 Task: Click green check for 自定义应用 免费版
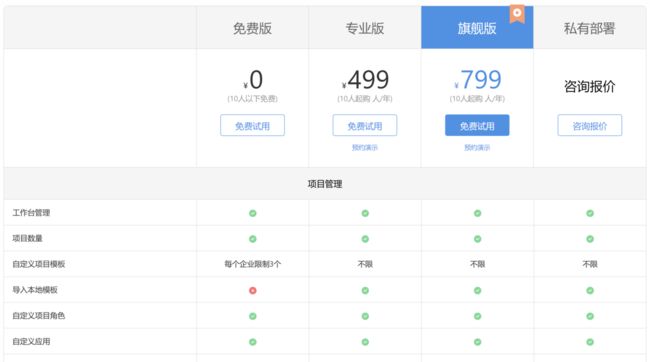[252, 342]
